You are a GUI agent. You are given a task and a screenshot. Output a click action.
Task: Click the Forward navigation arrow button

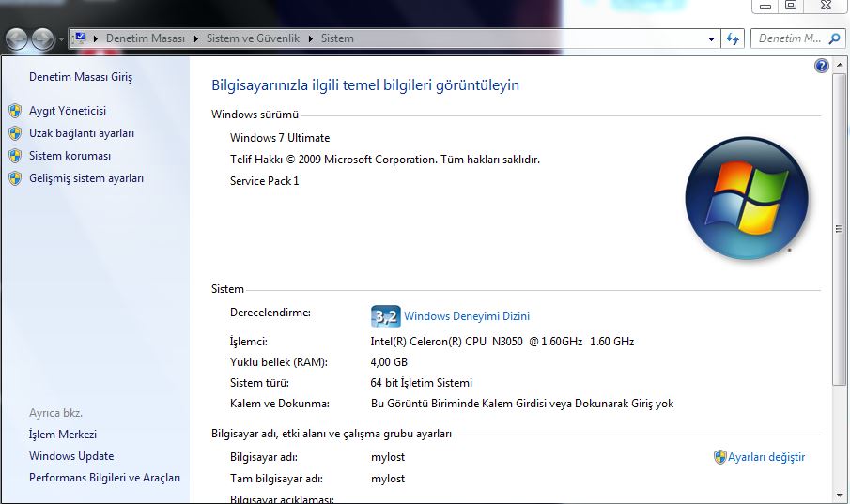tap(43, 39)
